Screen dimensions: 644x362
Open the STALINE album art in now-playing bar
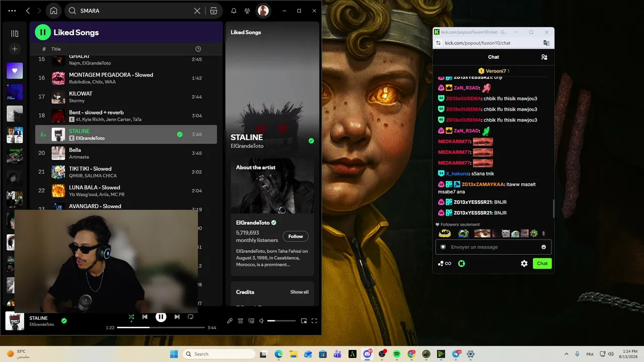[x=15, y=321]
